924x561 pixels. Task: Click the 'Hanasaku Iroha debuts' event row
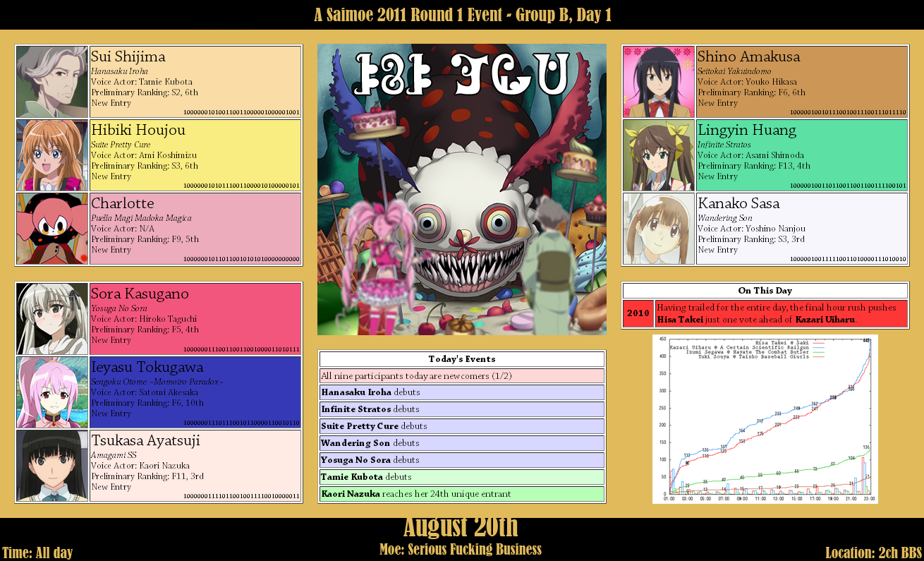point(462,392)
